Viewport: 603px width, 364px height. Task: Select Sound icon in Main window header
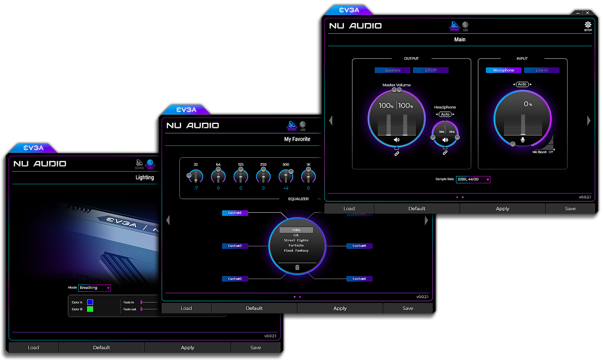[x=455, y=26]
